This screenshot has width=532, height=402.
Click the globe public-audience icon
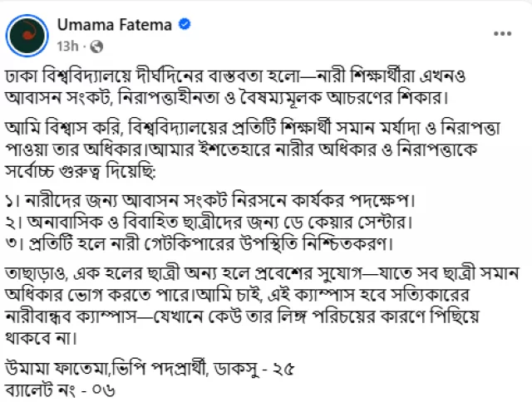pyautogui.click(x=96, y=47)
